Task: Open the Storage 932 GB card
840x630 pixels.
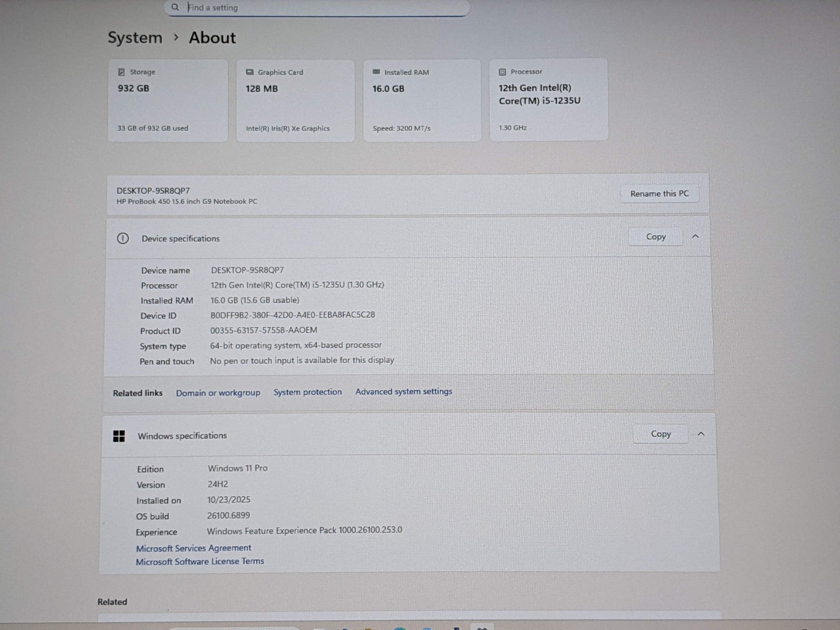Action: click(x=168, y=100)
